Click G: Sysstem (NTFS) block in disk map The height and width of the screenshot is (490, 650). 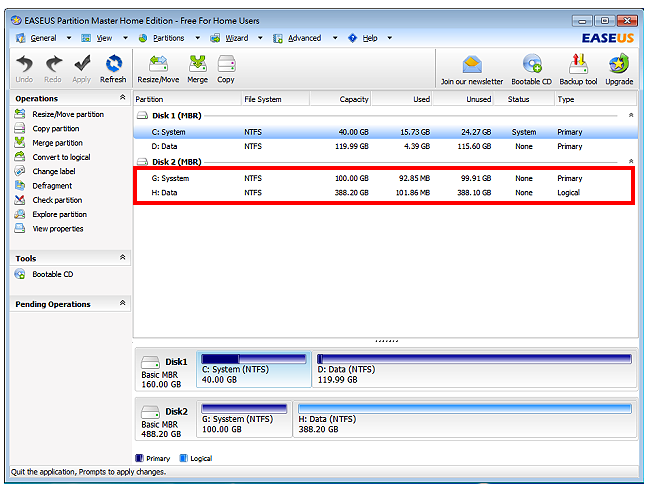[244, 419]
